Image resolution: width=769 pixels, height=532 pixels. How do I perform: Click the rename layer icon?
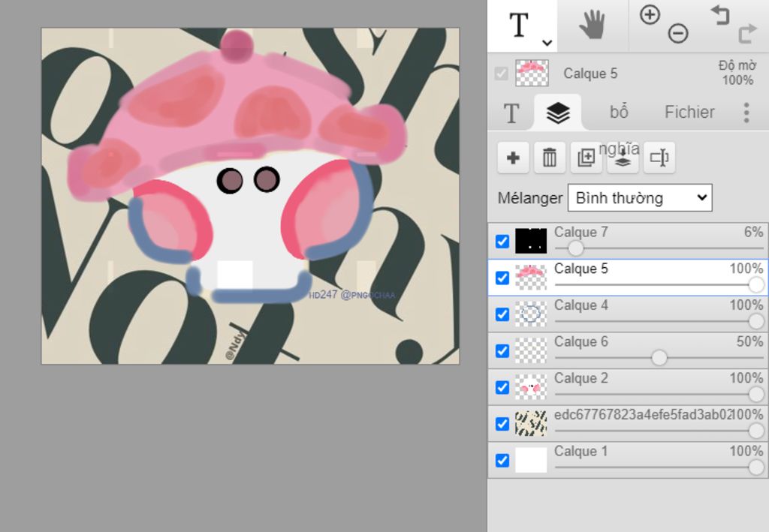659,158
